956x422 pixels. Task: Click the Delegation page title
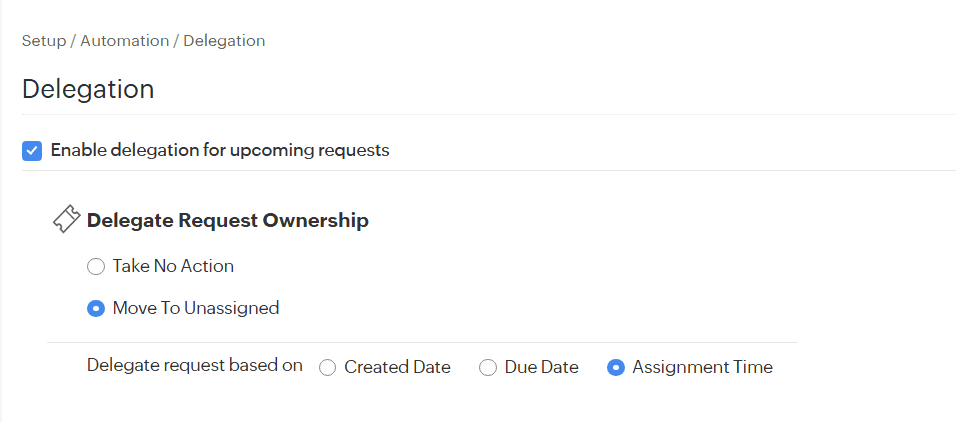(x=88, y=89)
